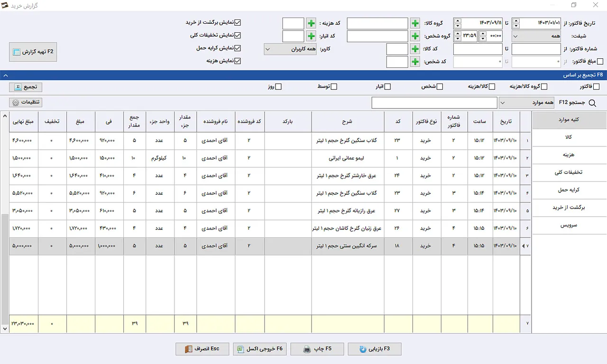Click green plus beside کد کالا field

(415, 49)
